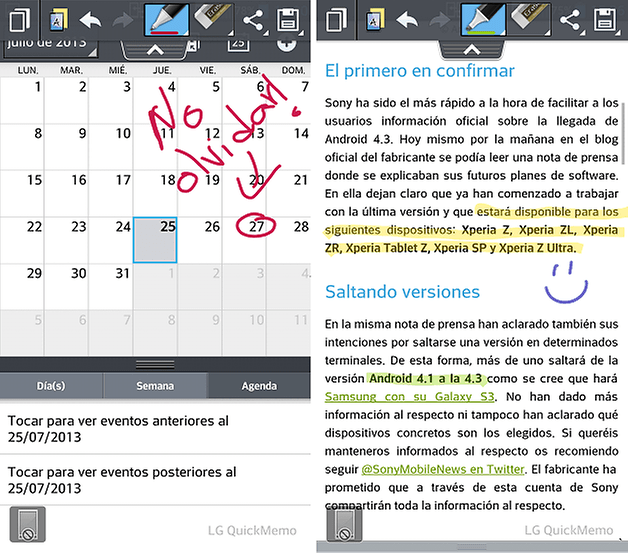This screenshot has height=553, width=628.
Task: Change note background on article screen toolbar
Action: pos(375,20)
